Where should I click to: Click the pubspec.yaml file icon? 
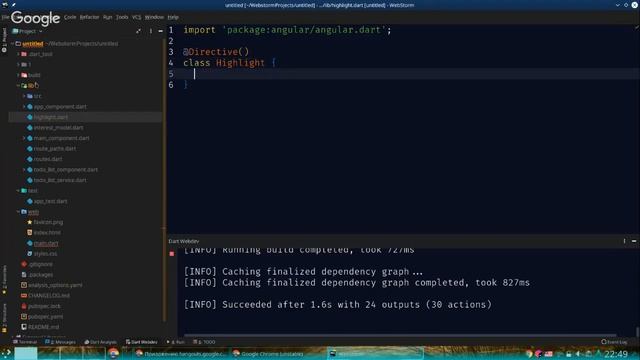click(x=24, y=316)
